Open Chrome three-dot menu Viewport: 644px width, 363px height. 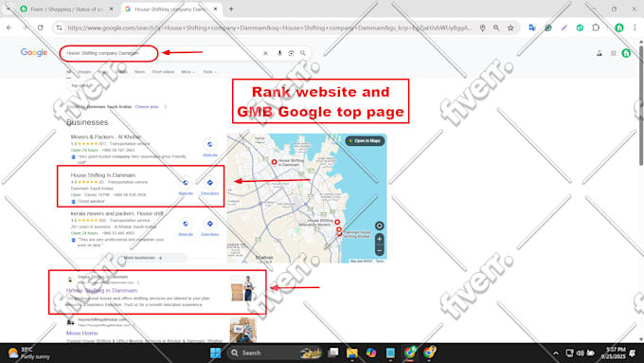635,27
